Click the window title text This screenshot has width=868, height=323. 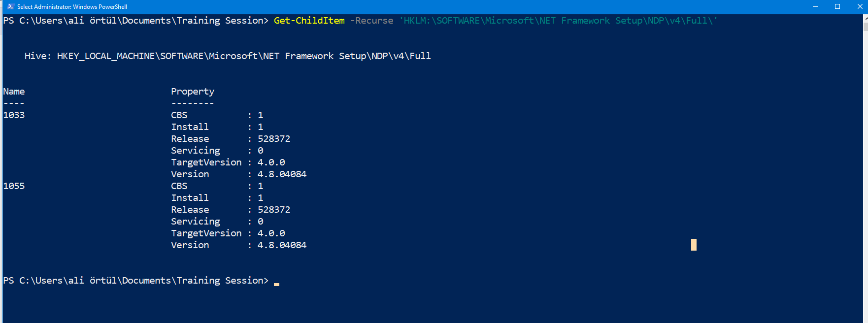72,7
